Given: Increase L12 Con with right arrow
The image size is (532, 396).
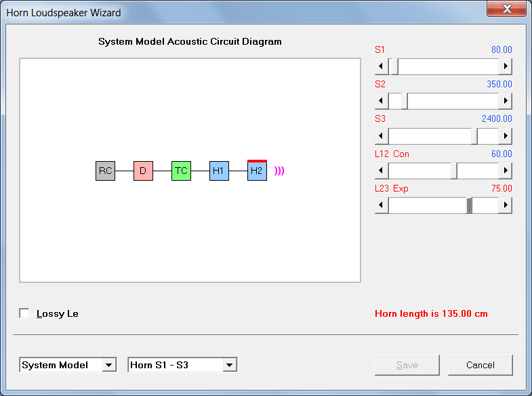Looking at the screenshot, I should point(505,171).
